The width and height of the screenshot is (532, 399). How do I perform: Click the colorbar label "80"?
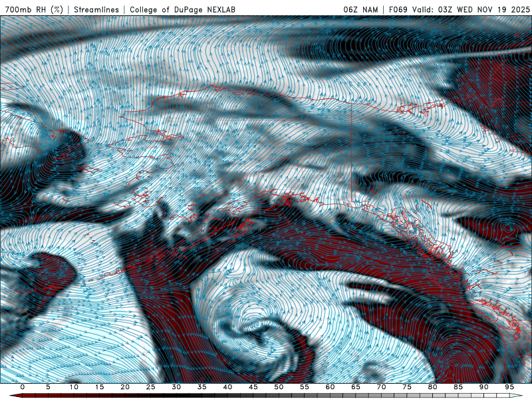[433, 387]
